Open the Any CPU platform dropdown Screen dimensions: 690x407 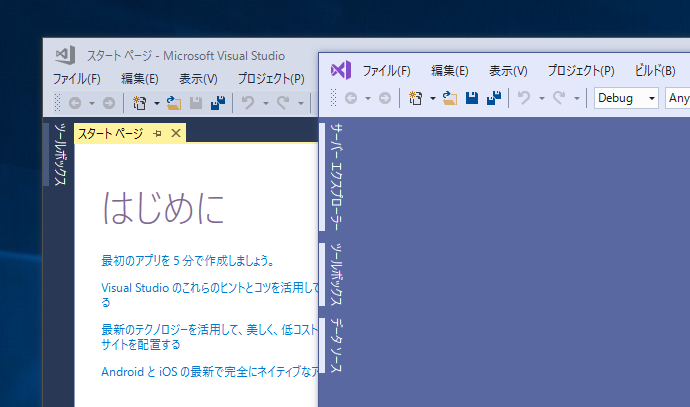click(x=678, y=98)
